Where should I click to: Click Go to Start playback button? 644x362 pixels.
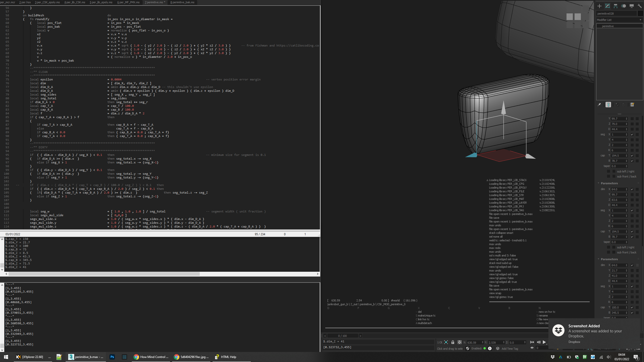tap(532, 342)
